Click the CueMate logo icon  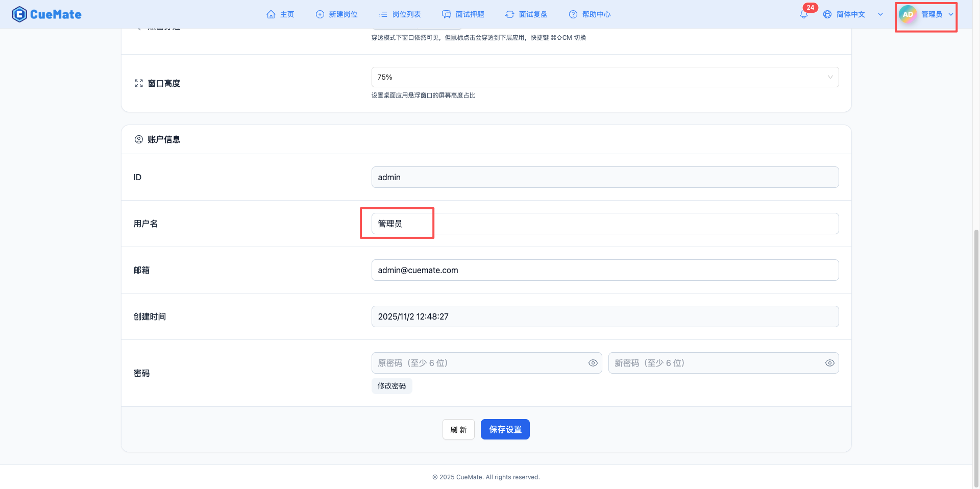coord(19,14)
